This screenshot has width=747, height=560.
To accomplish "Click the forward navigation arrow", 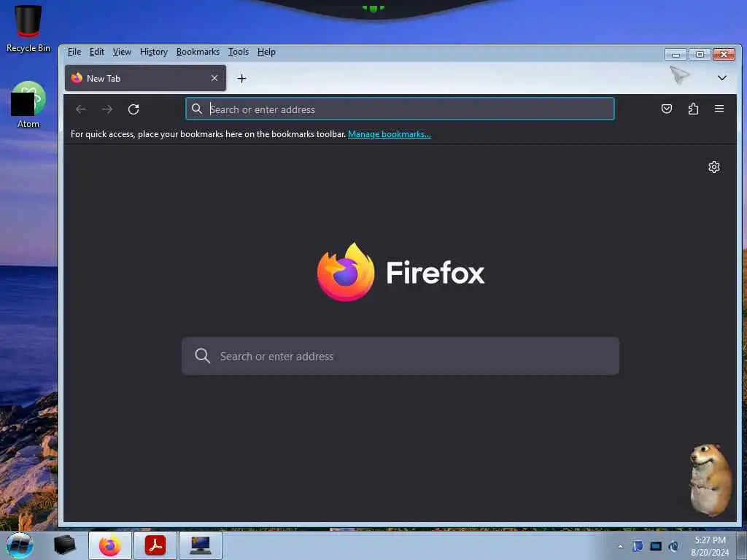I will 107,109.
